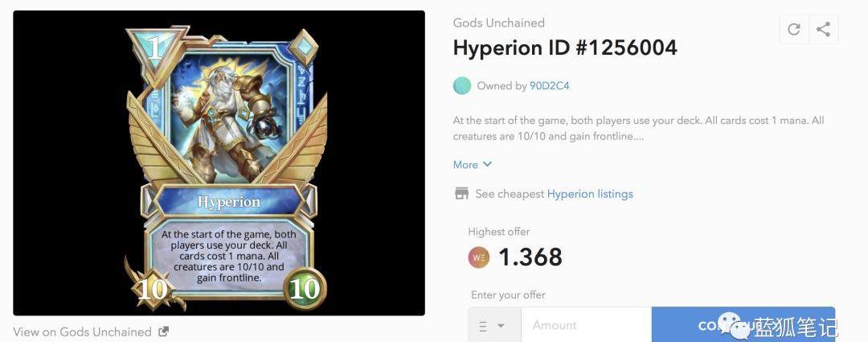
Task: Expand the chevron next to More
Action: click(487, 164)
